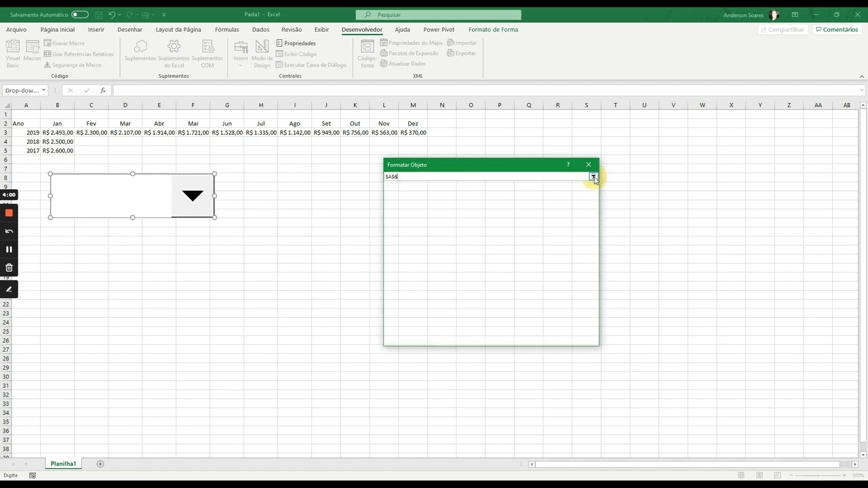Open the Arquivo menu
Viewport: 868px width, 488px height.
tap(16, 29)
